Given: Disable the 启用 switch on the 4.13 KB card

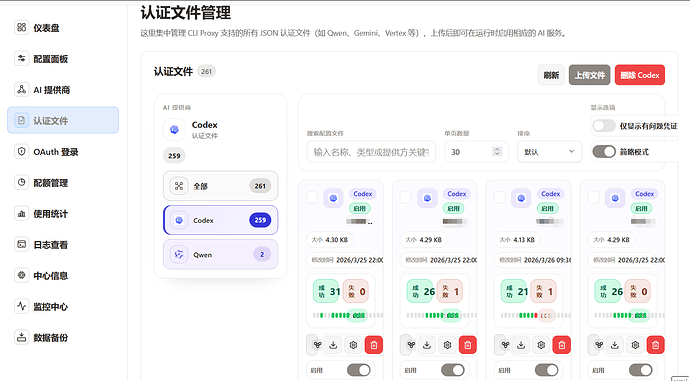Looking at the screenshot, I should (x=547, y=370).
